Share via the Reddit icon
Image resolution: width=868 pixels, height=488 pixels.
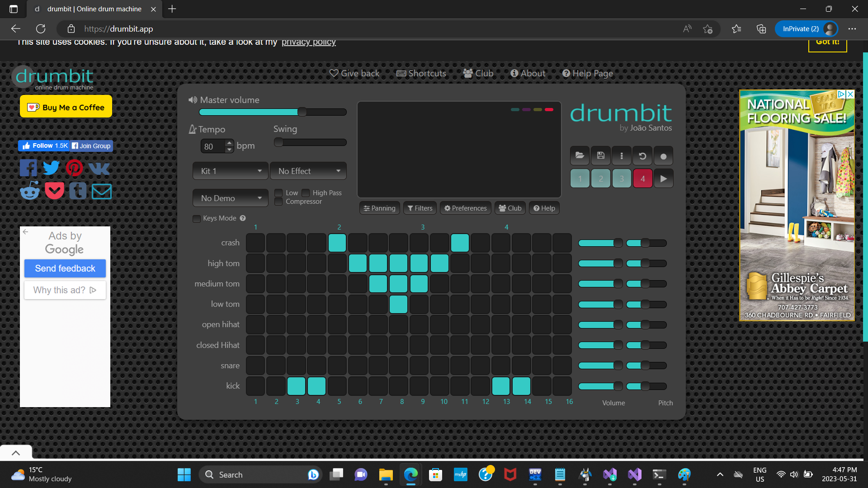(x=30, y=191)
